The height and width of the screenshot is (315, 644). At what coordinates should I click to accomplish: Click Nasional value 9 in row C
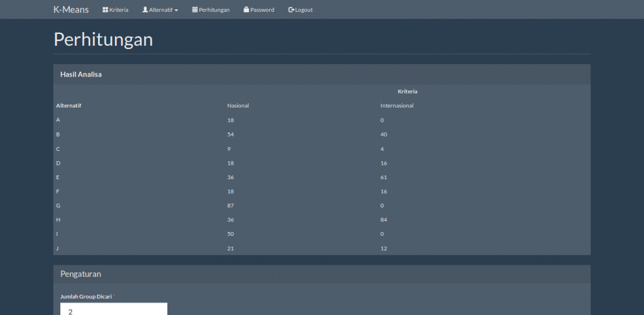pyautogui.click(x=229, y=148)
